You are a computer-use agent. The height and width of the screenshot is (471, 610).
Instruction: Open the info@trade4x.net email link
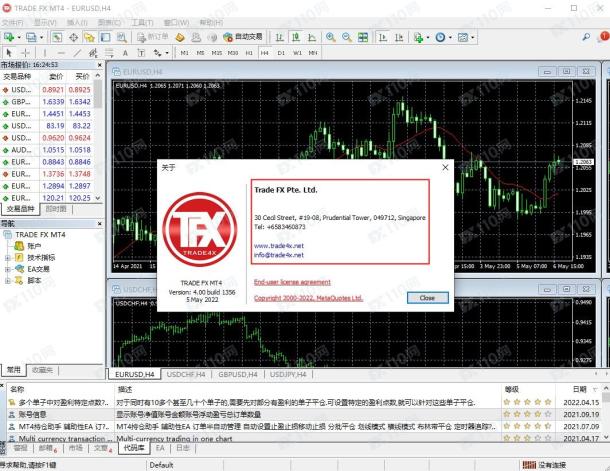pos(279,255)
